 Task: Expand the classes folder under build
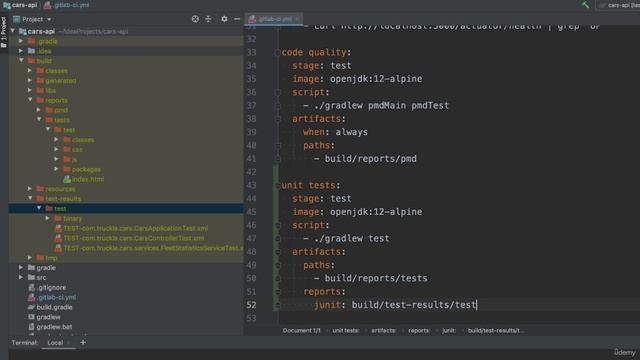tap(30, 70)
